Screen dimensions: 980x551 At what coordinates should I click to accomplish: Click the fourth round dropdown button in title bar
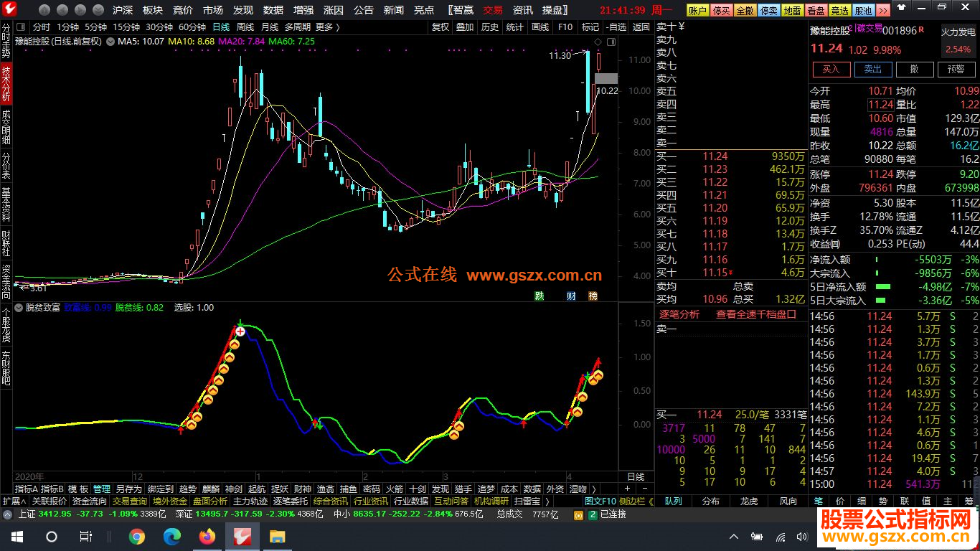coord(98,10)
